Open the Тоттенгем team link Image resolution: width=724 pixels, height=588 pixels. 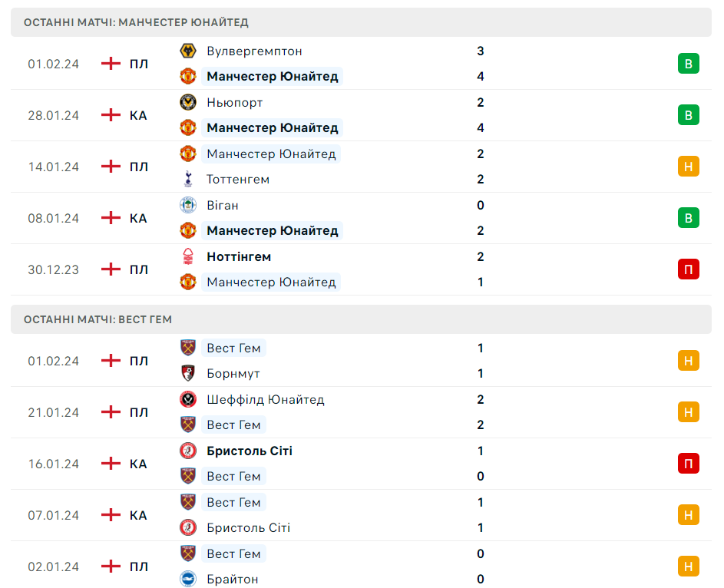click(x=238, y=180)
